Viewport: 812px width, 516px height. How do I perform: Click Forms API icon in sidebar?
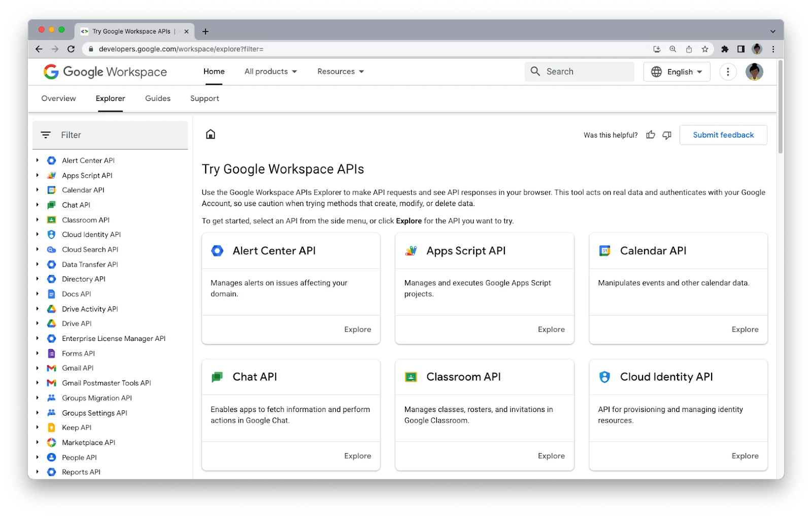51,354
